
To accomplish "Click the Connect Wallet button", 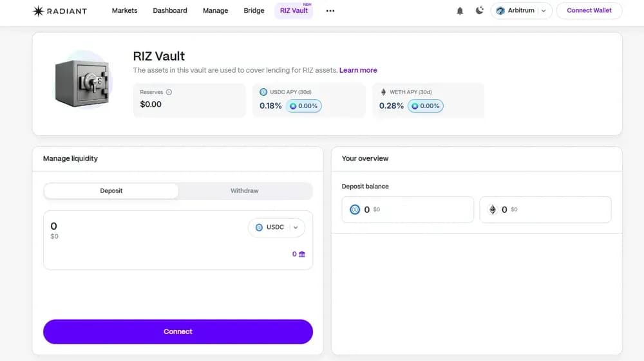I will 589,11.
